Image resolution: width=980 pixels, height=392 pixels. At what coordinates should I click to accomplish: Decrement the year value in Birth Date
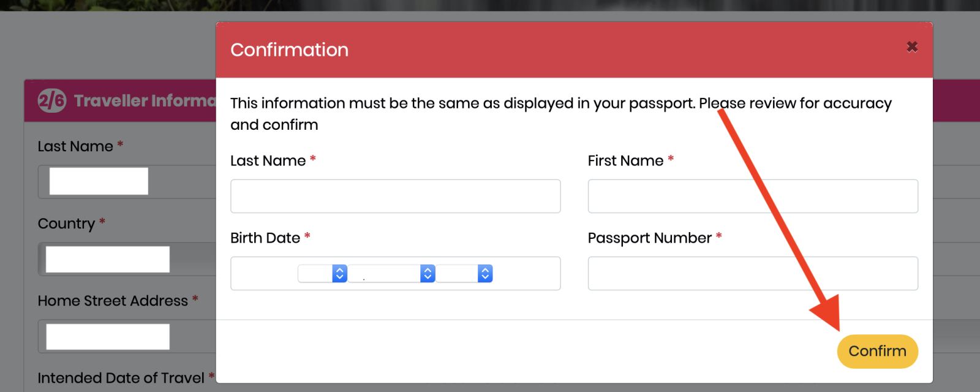(484, 277)
